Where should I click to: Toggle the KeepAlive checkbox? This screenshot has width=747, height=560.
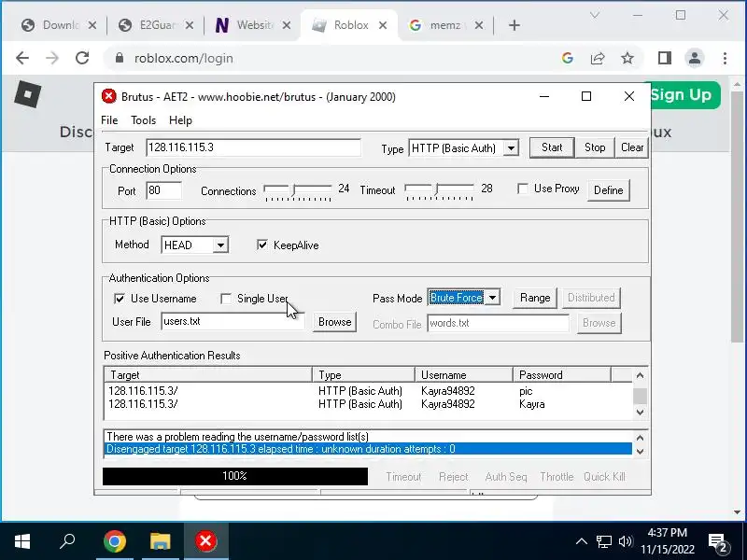coord(262,245)
